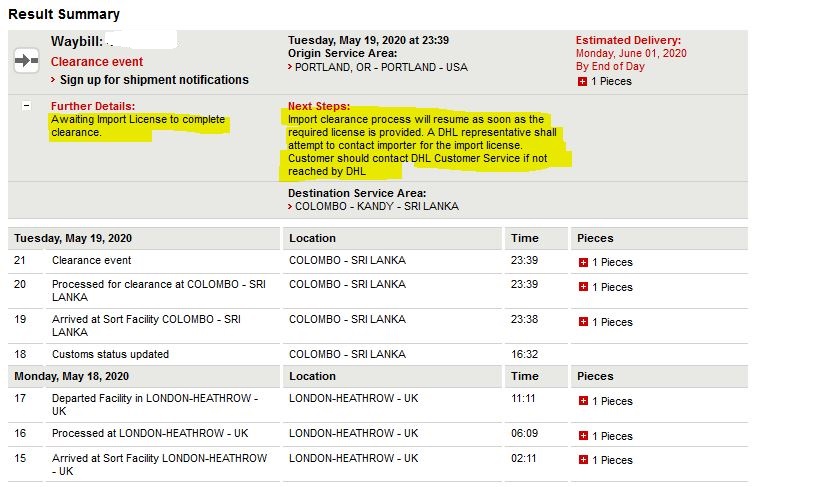Screen dimensions: 819x487
Task: Click the Location column header for May 18
Action: [312, 376]
